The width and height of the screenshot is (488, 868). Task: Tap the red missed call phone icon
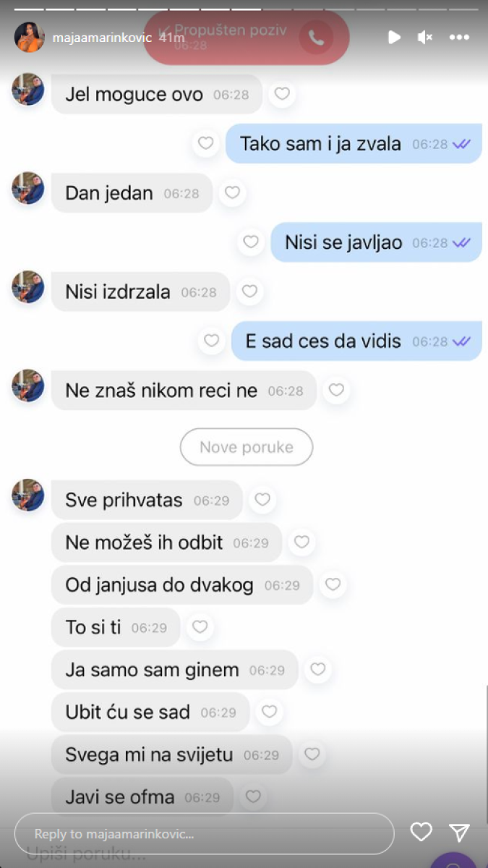pyautogui.click(x=316, y=38)
